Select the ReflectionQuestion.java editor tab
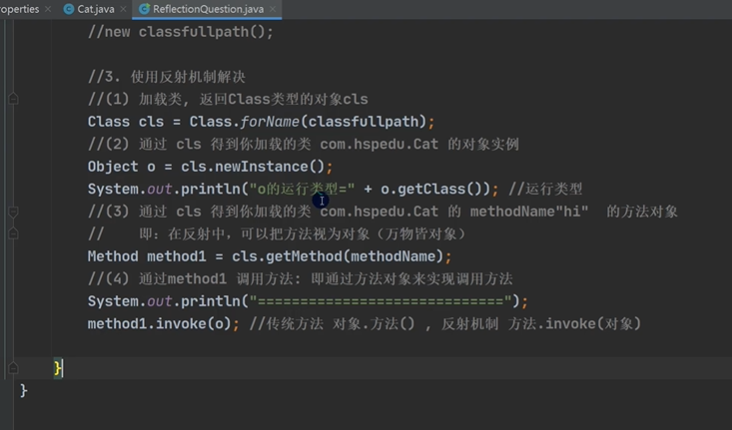 (207, 9)
